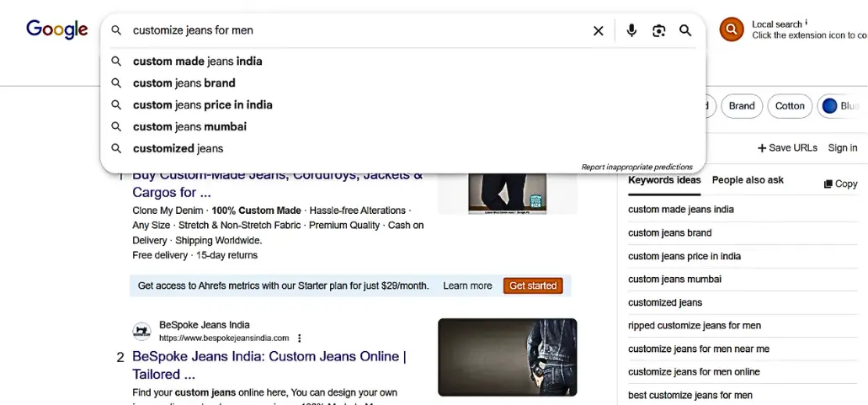Screen dimensions: 868x405
Task: Open keyword 'customized jeans' panel row
Action: tap(743, 302)
